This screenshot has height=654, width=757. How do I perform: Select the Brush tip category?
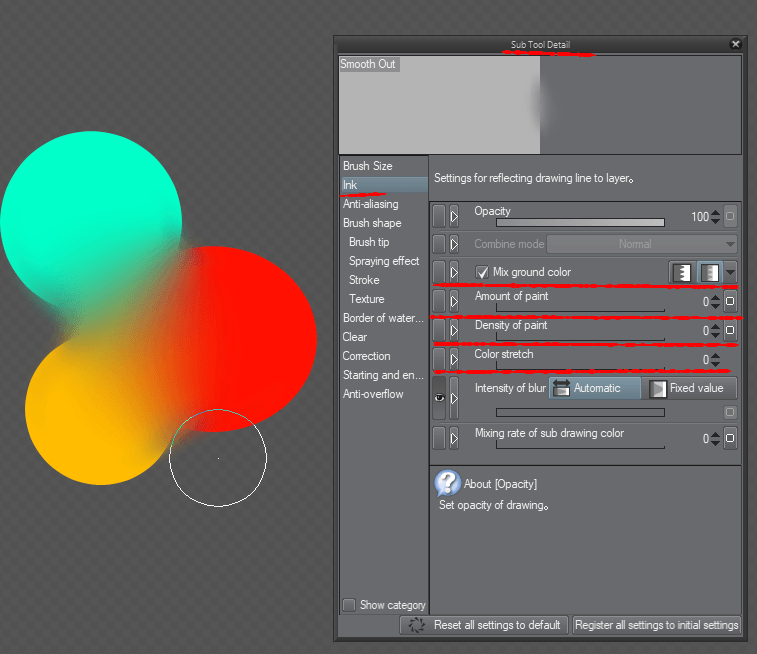[x=369, y=242]
